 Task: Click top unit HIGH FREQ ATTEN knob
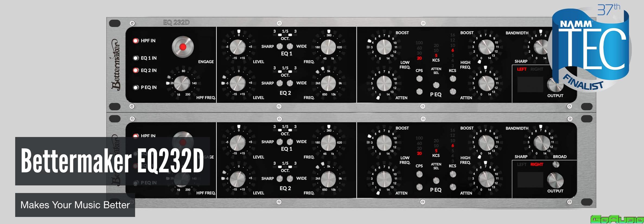[486, 83]
